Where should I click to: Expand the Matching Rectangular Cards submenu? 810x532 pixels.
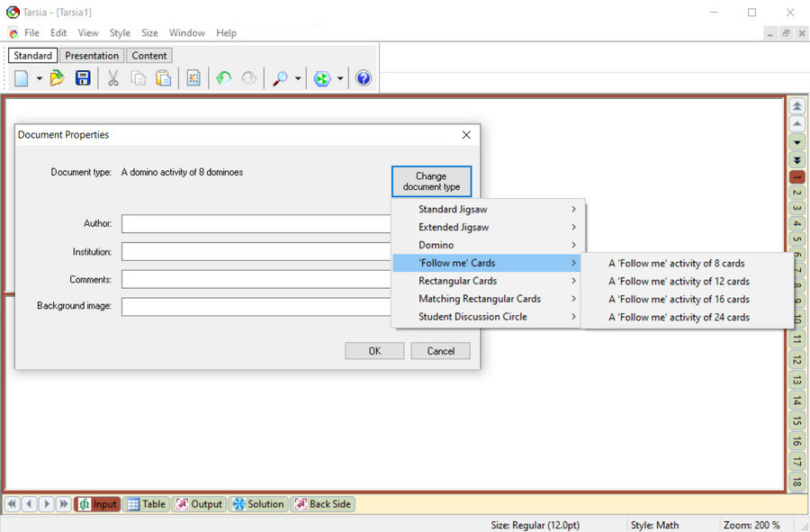(487, 299)
